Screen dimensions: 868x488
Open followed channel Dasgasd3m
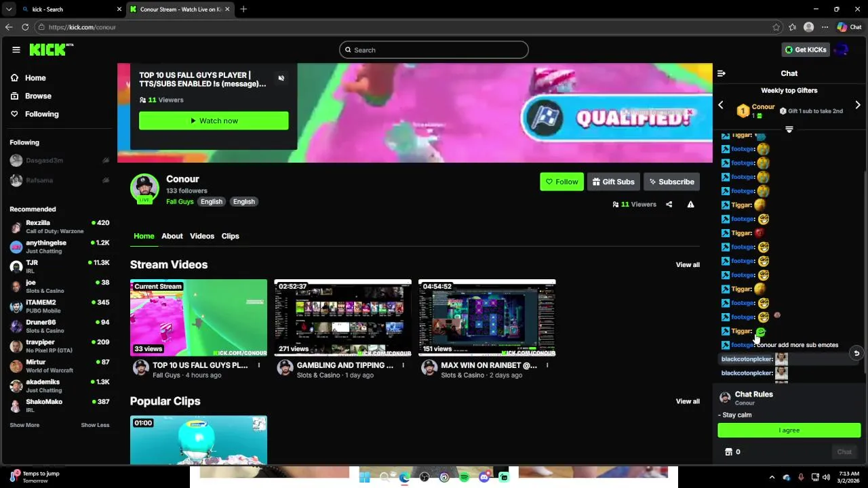(60, 161)
